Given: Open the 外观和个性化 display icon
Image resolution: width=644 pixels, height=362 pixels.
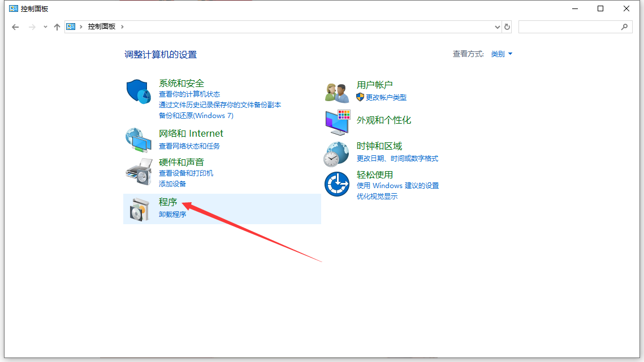Looking at the screenshot, I should click(x=336, y=122).
